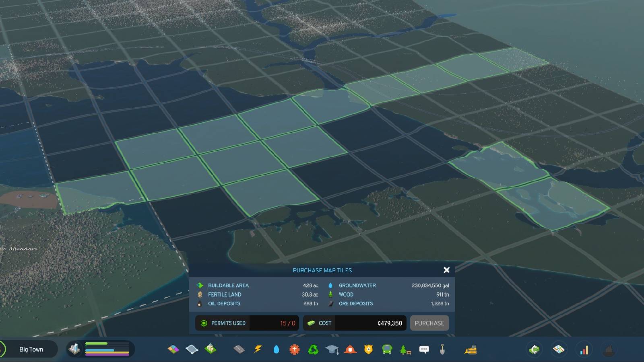Image resolution: width=644 pixels, height=362 pixels.
Task: Open the Healthcare menu
Action: coord(294,350)
